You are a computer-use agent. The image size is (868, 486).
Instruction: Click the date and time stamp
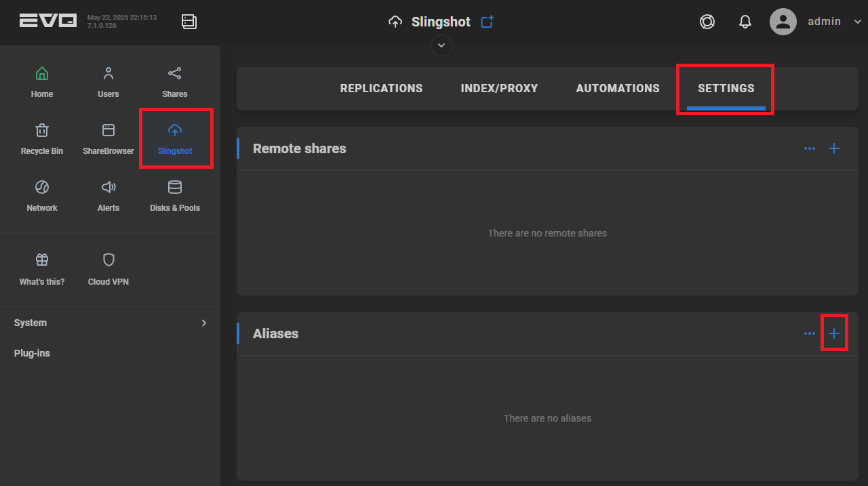[122, 18]
